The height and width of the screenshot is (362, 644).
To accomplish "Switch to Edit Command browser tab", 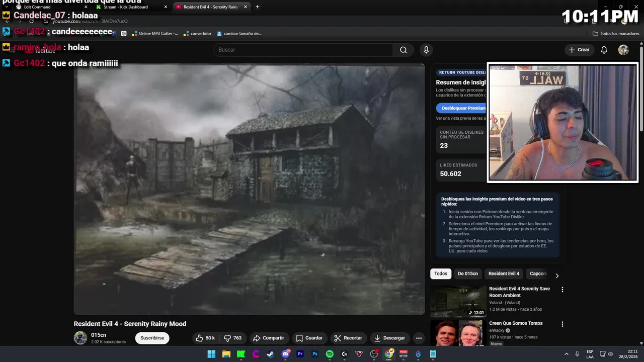I will click(50, 7).
